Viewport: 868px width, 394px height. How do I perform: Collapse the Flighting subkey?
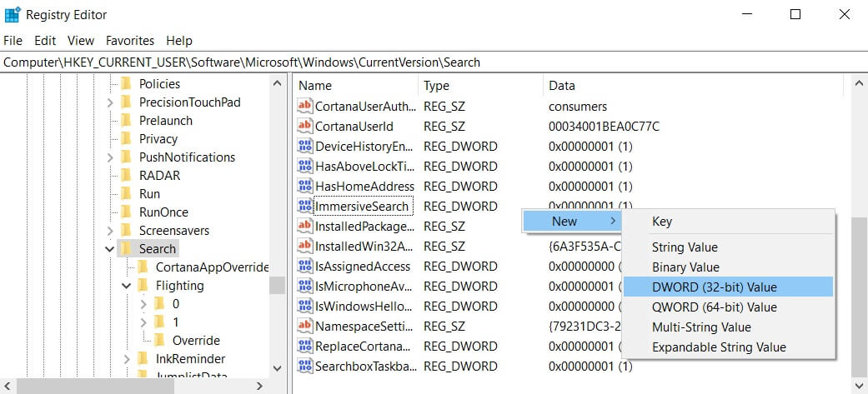[x=127, y=285]
